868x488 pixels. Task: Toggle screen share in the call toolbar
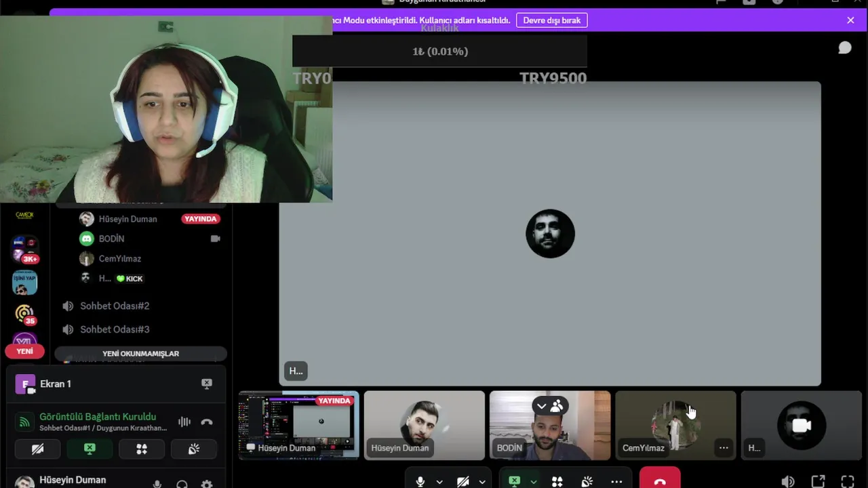[515, 481]
